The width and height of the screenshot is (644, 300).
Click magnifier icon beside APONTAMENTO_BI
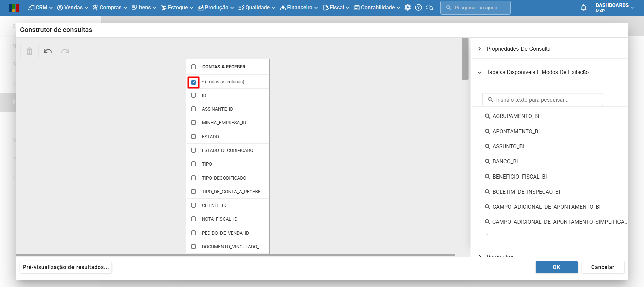coord(488,131)
